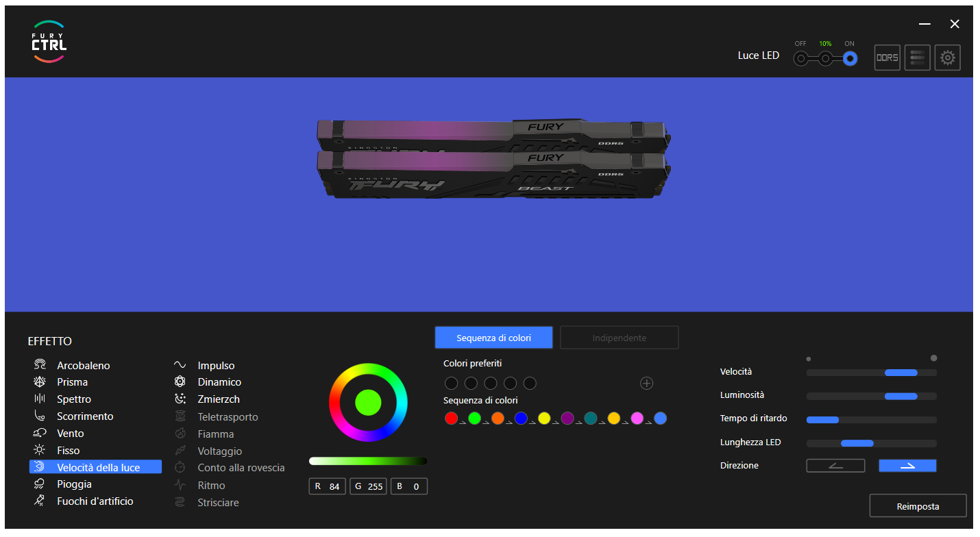Select red swatch in color sequence

[451, 418]
